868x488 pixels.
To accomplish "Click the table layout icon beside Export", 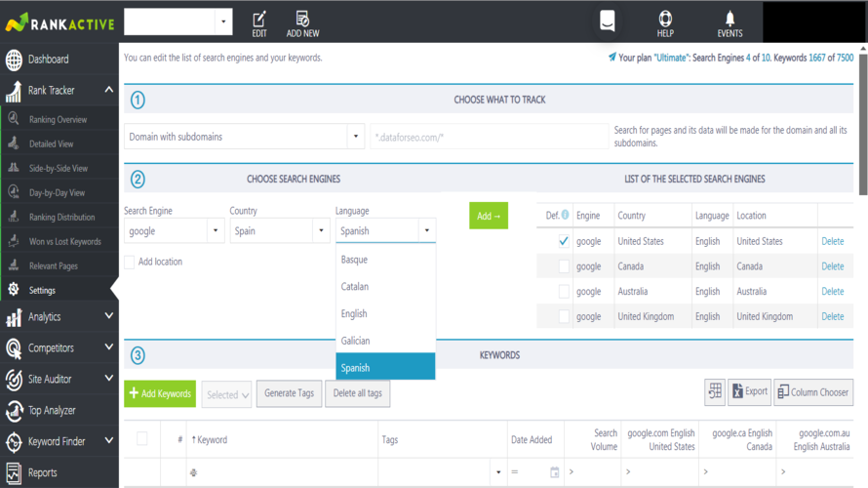I will click(x=715, y=391).
